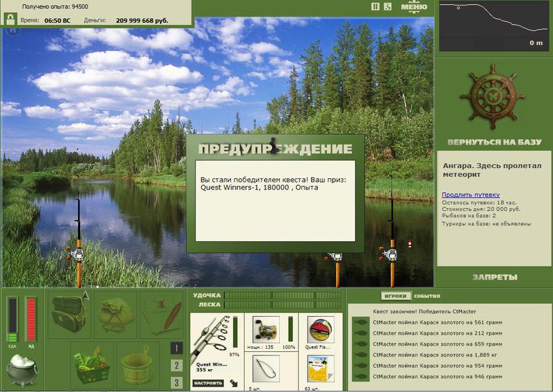The width and height of the screenshot is (553, 392).
Task: Click the leftmost fishing rod on the bank
Action: (78, 240)
